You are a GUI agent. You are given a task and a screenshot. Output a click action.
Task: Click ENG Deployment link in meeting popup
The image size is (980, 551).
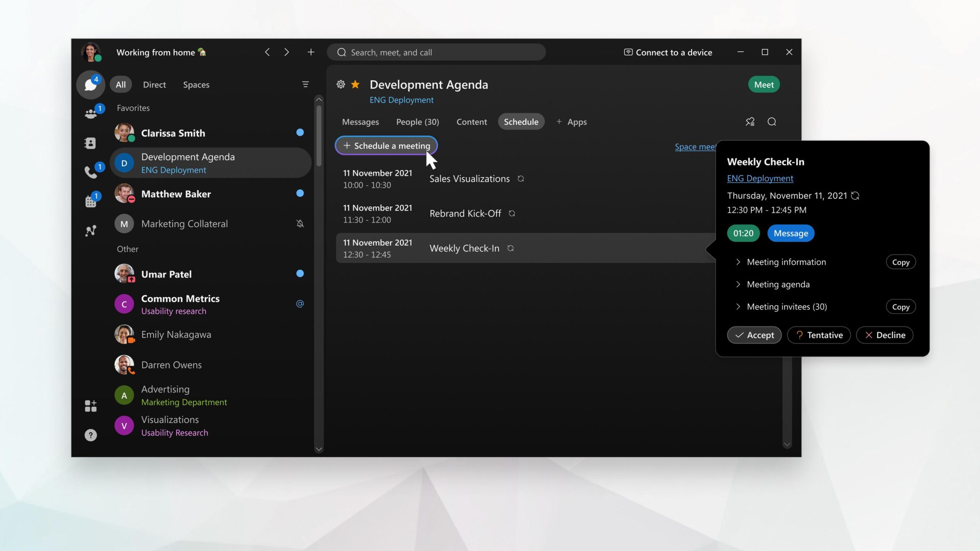point(760,178)
